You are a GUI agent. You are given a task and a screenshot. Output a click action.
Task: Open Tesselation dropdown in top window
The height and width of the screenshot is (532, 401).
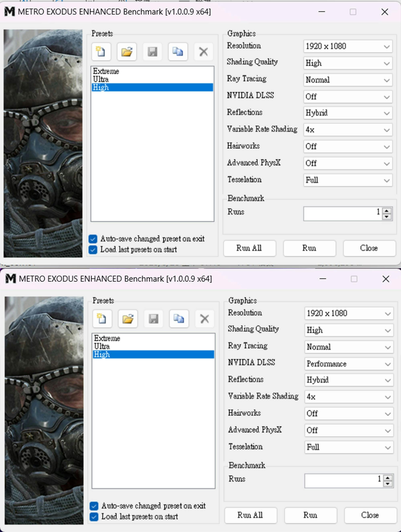[x=348, y=180]
